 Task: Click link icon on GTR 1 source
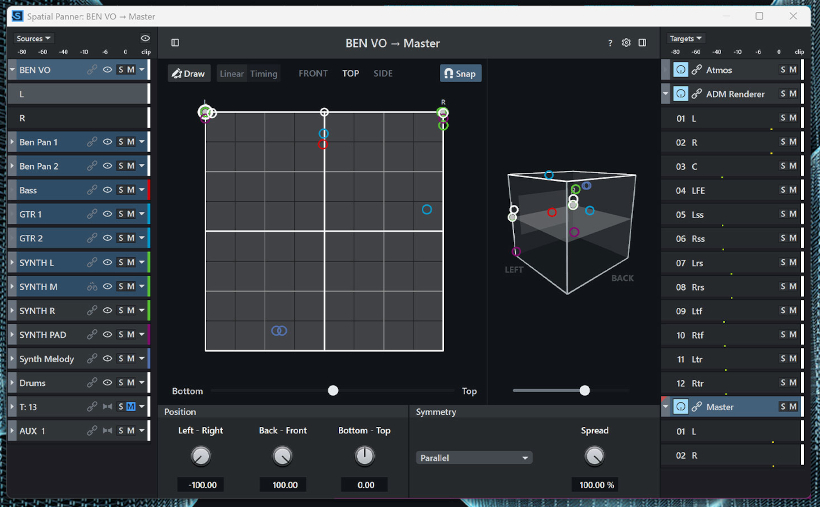[92, 214]
